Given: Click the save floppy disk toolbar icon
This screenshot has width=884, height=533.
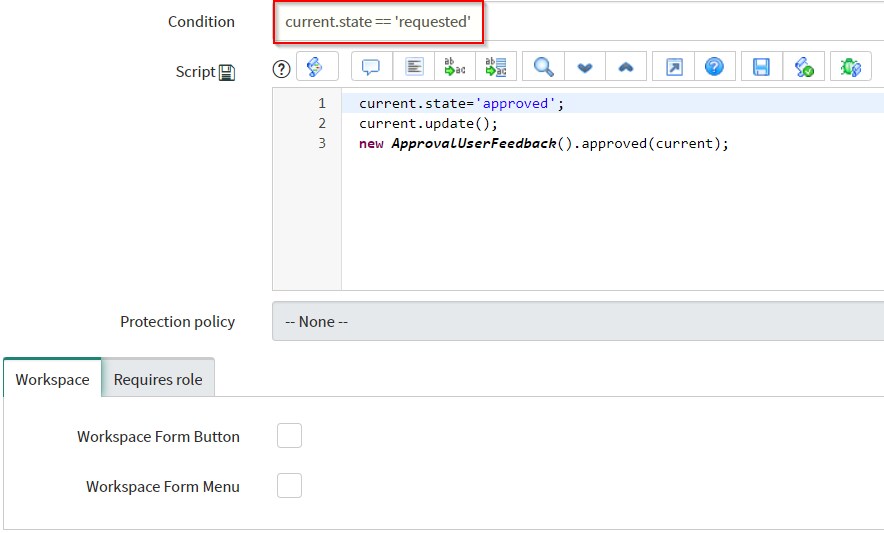Looking at the screenshot, I should click(761, 67).
